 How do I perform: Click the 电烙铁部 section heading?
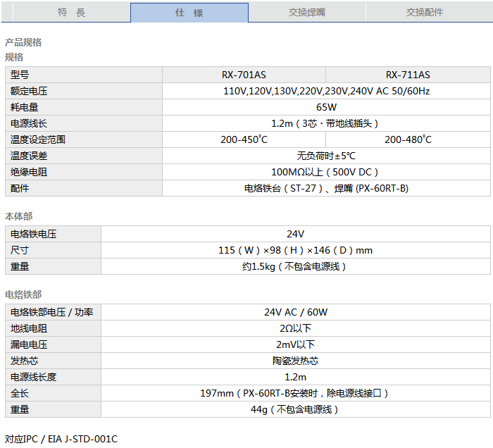23,294
